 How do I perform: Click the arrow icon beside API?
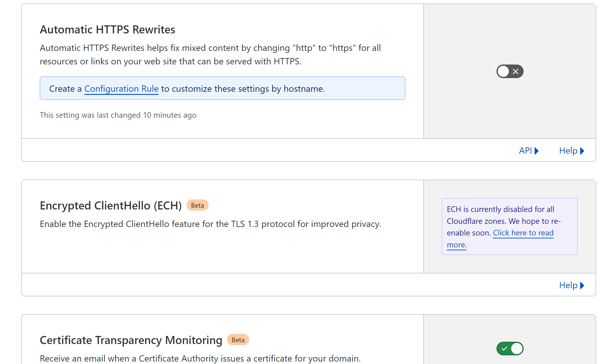click(537, 151)
